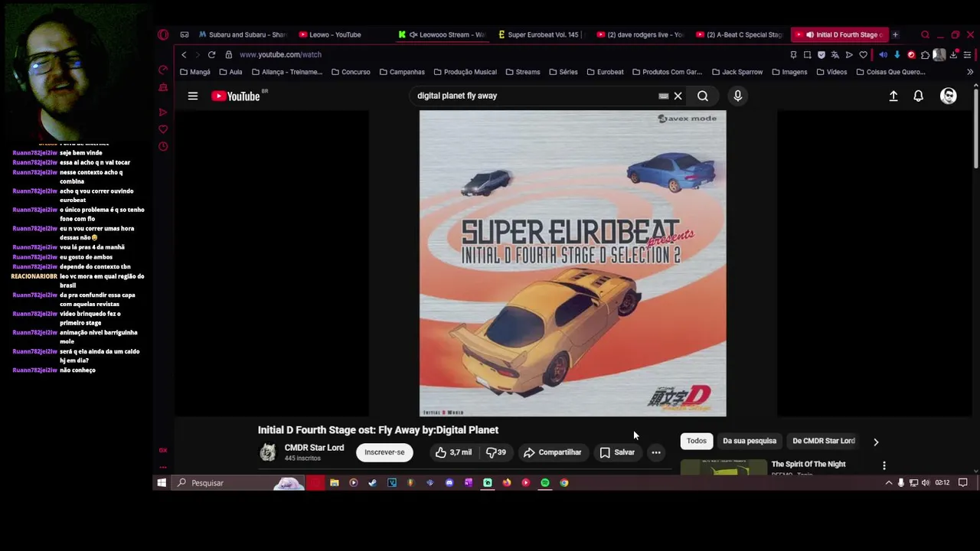Select the De CMDR Star Lord chip
Viewport: 980px width, 551px height.
[x=823, y=441]
